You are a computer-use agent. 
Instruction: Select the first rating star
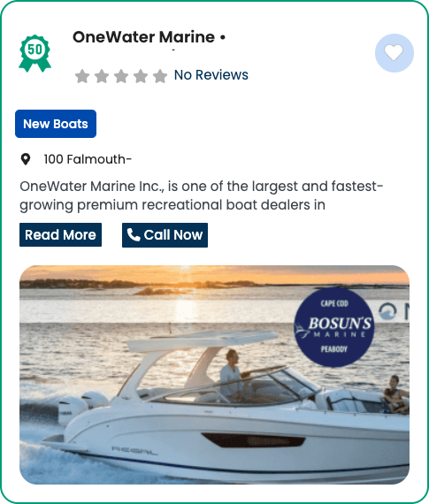(x=82, y=76)
